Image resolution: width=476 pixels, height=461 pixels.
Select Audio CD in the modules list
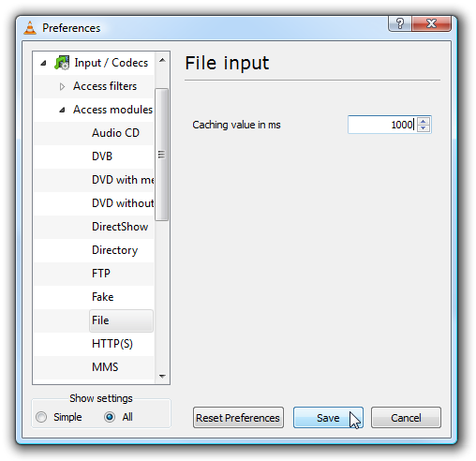pyautogui.click(x=115, y=133)
